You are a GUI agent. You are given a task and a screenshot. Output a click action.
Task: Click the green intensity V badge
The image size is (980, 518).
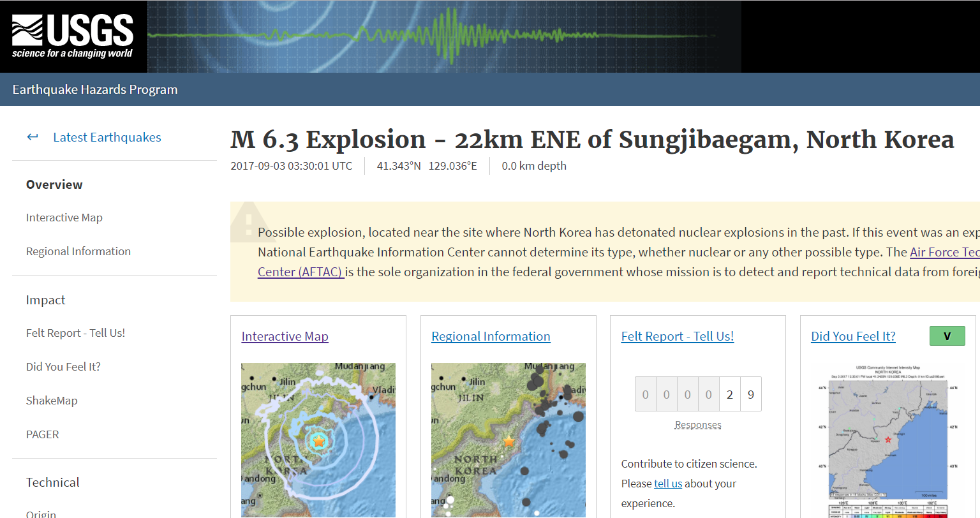(947, 336)
